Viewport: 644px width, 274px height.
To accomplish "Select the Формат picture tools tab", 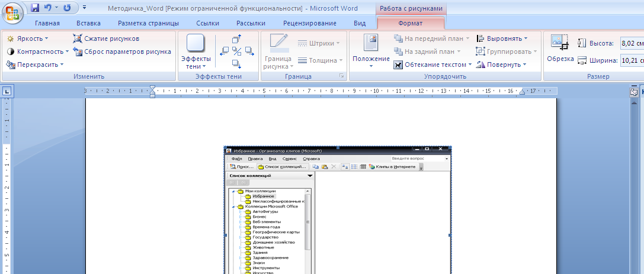I will coord(411,24).
